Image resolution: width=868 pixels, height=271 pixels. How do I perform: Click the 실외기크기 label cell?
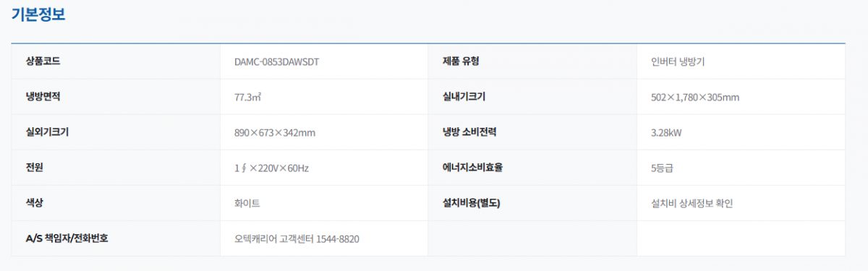116,132
